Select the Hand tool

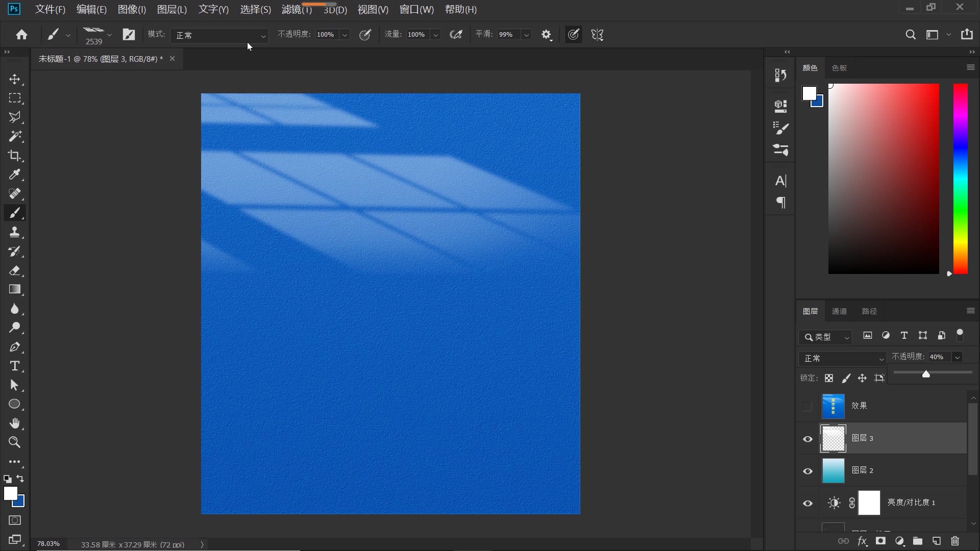[x=14, y=423]
